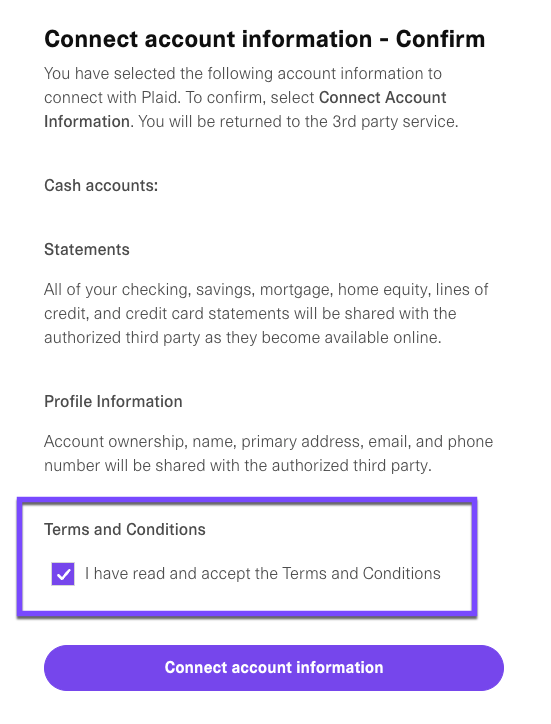Uncheck the Terms and Conditions acceptance checkbox
551x724 pixels.
[x=63, y=574]
